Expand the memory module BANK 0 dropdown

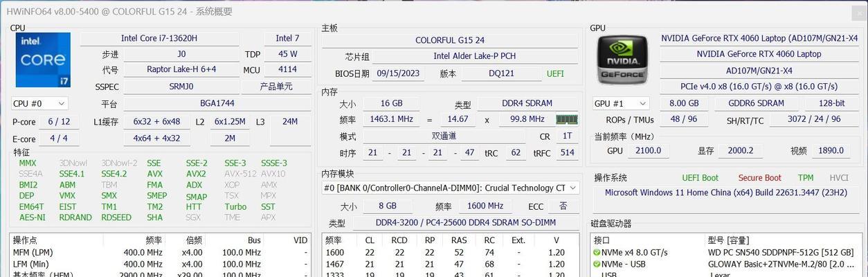(x=451, y=188)
